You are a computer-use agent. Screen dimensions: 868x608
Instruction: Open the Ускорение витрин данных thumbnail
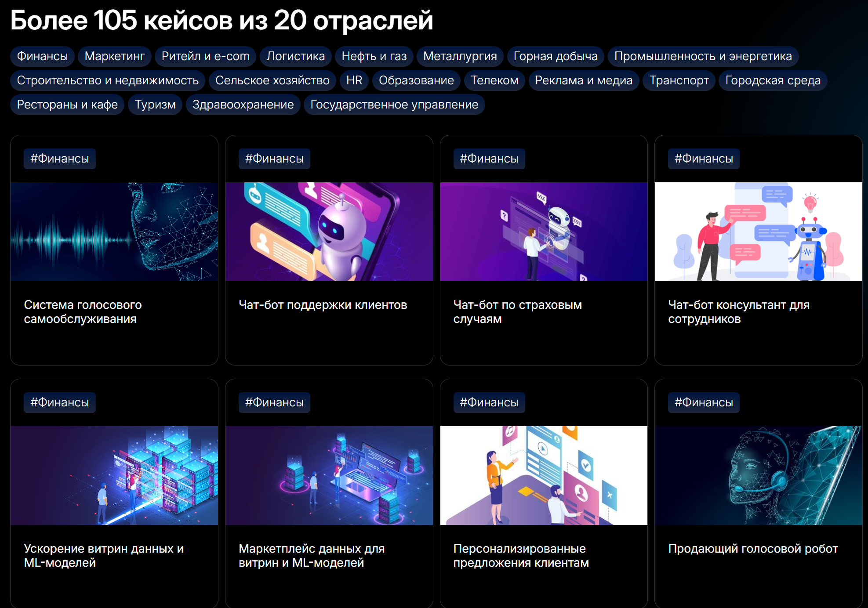click(x=114, y=475)
